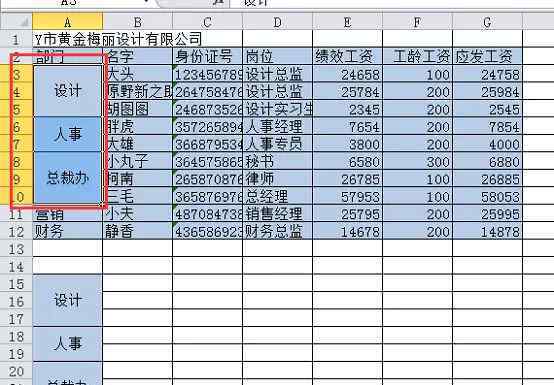This screenshot has width=554, height=385.
Task: Select all cells via the corner button
Action: pos(16,22)
